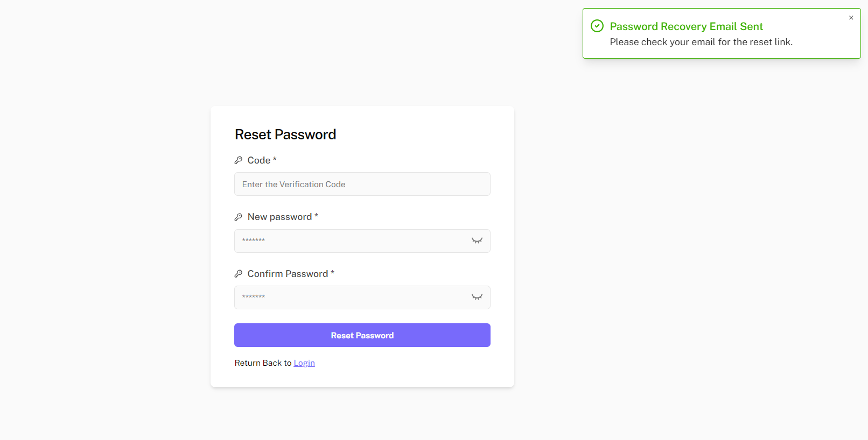Click the check your email message text
This screenshot has height=440, width=868.
pyautogui.click(x=701, y=42)
